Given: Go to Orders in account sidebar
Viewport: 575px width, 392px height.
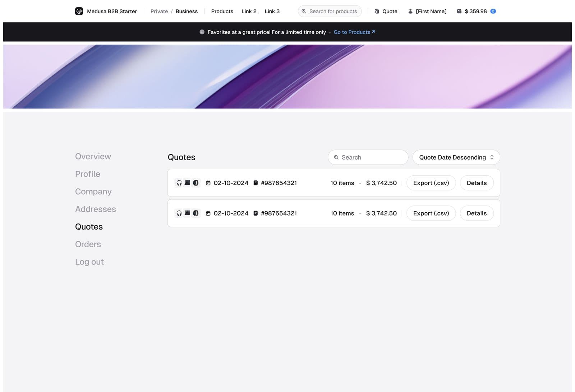Looking at the screenshot, I should pos(88,244).
